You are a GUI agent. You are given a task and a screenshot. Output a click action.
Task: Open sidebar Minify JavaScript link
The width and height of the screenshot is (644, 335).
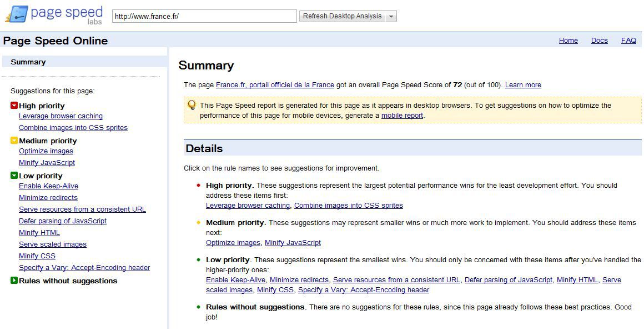pyautogui.click(x=47, y=162)
